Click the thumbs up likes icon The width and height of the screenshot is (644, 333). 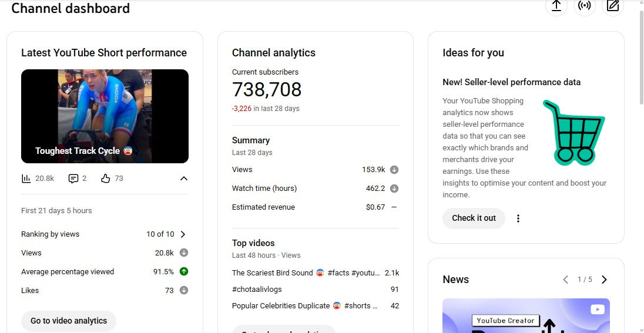[106, 179]
